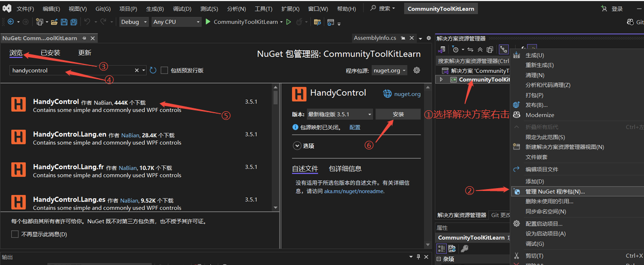Open the aka.ms/nuget/noreadme link
This screenshot has width=644, height=265.
pyautogui.click(x=353, y=191)
